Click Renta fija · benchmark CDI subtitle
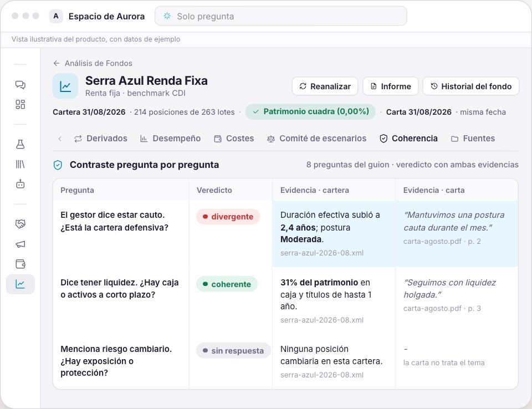The image size is (532, 409). coord(135,93)
